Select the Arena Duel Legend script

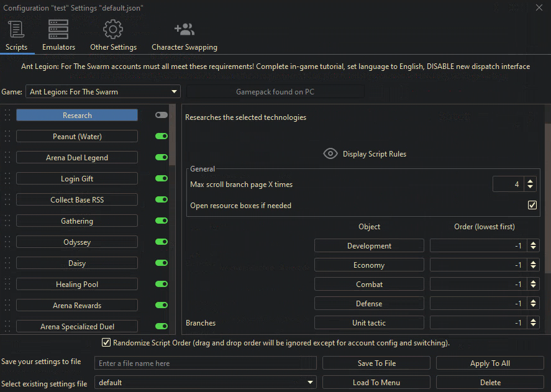tap(77, 158)
